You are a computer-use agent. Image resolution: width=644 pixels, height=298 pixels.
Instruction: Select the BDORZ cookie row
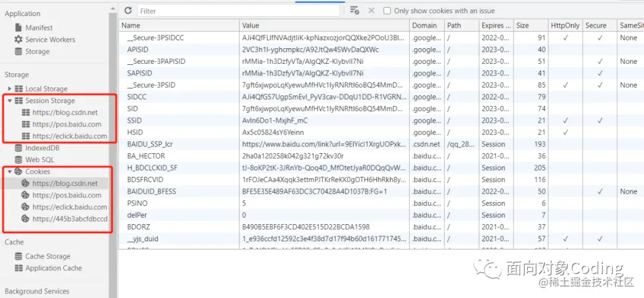click(x=381, y=227)
